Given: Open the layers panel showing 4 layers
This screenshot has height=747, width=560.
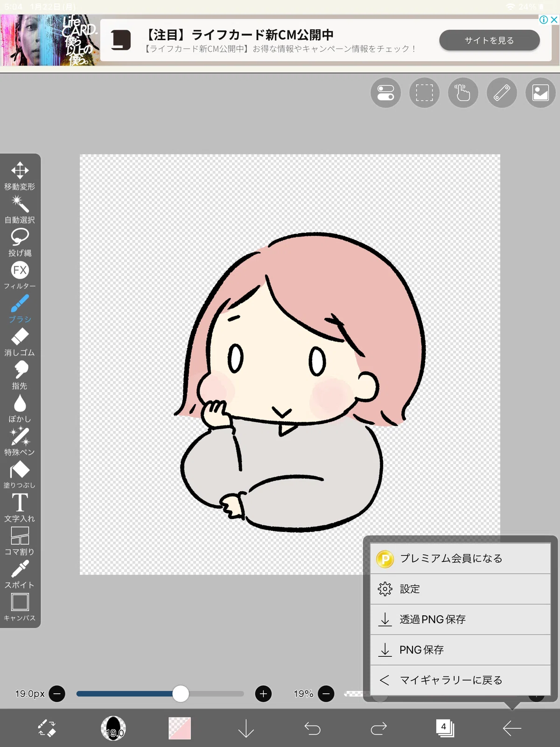Looking at the screenshot, I should pyautogui.click(x=445, y=728).
